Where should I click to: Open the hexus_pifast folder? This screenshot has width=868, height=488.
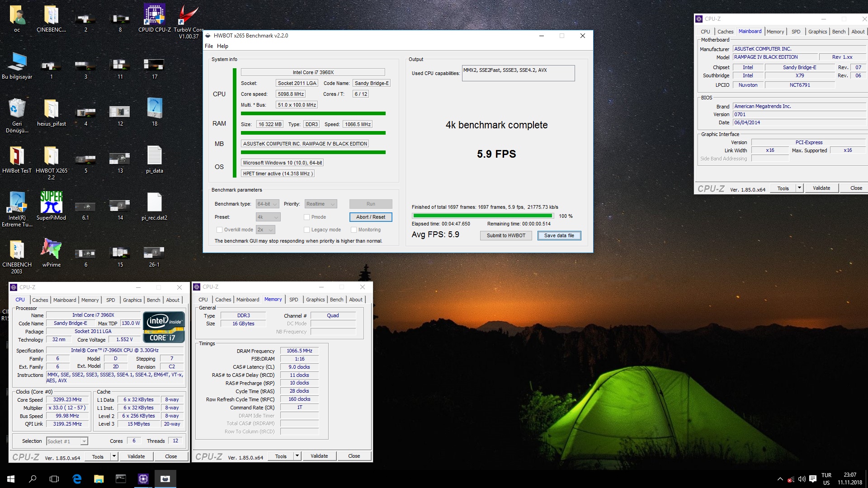point(51,113)
